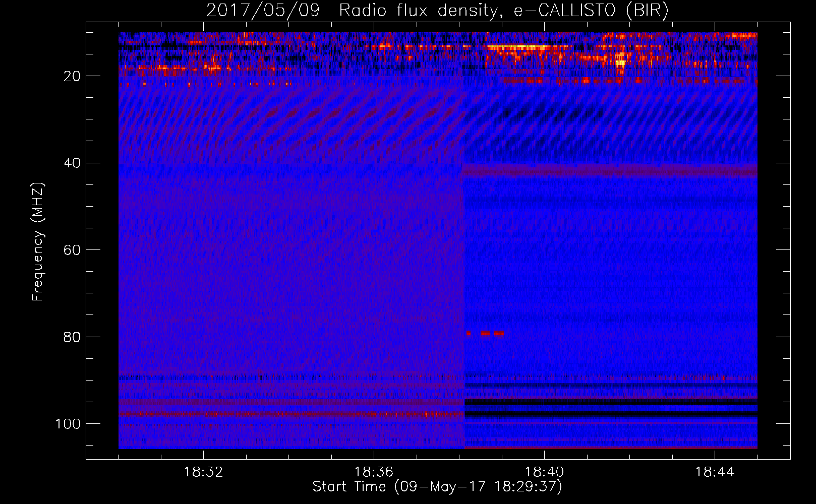Click the plot title '2017/05/09 Radio flux density, e-CALLISTO (BIR)'
The height and width of the screenshot is (504, 816).
point(437,11)
